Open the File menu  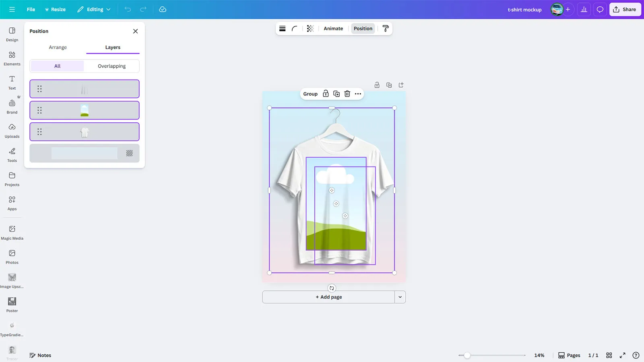tap(31, 9)
